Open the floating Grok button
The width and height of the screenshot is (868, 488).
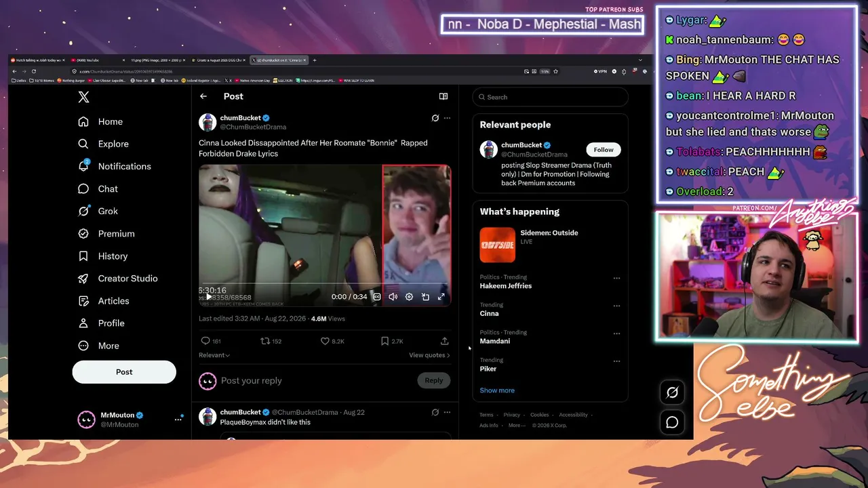point(672,392)
